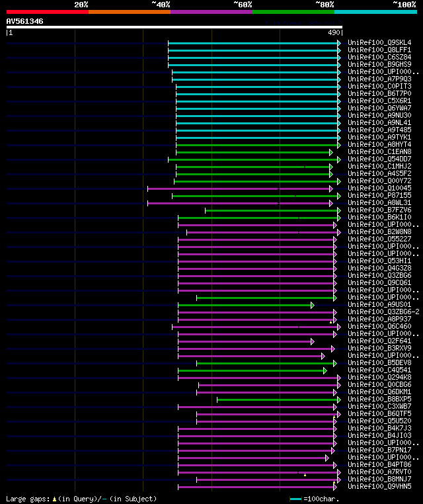
Task: Select the UniRef100_A9NU30 label
Action: (379, 115)
